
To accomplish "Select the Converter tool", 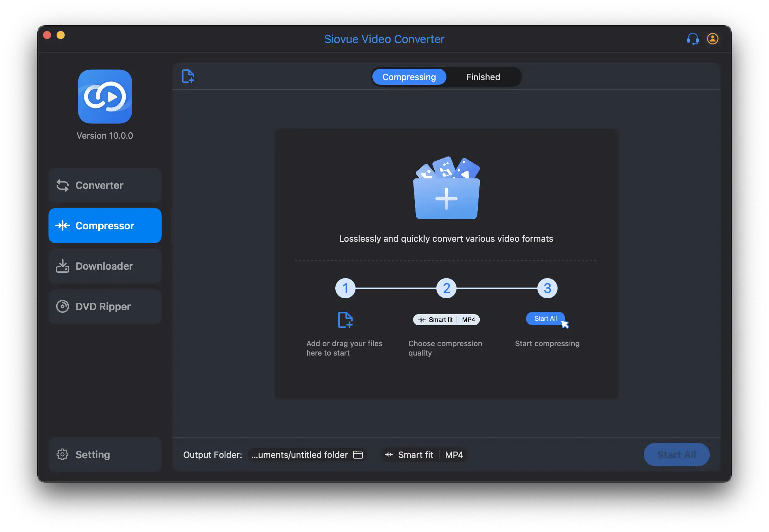I will 105,185.
